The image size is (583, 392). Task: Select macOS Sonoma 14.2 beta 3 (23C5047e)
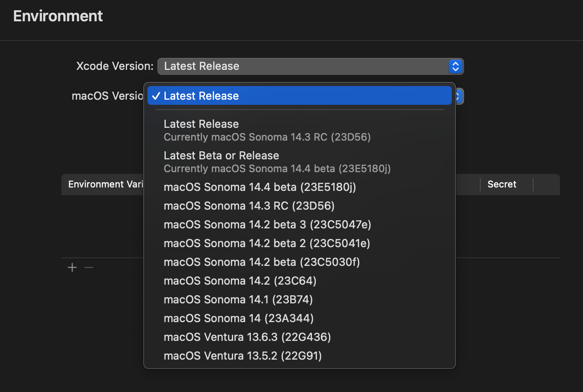300,225
